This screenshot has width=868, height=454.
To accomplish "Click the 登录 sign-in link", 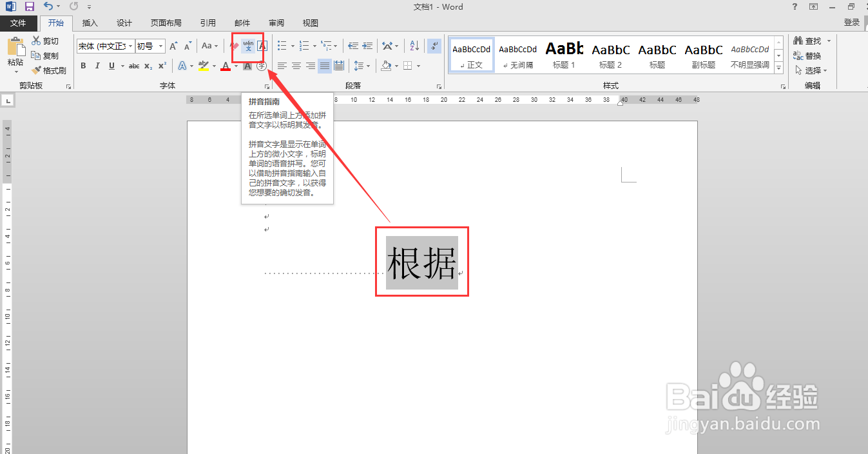I will 851,21.
